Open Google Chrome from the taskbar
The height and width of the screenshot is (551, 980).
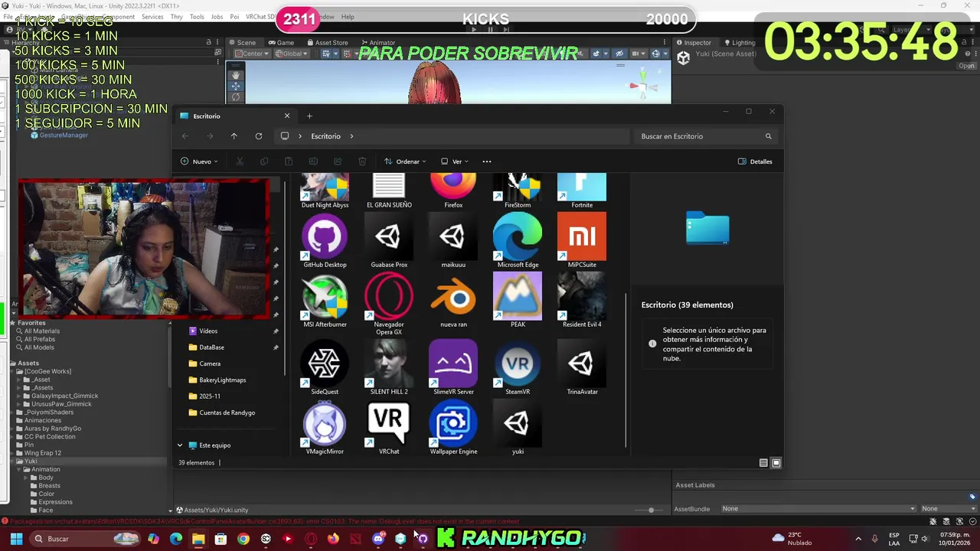coord(243,539)
